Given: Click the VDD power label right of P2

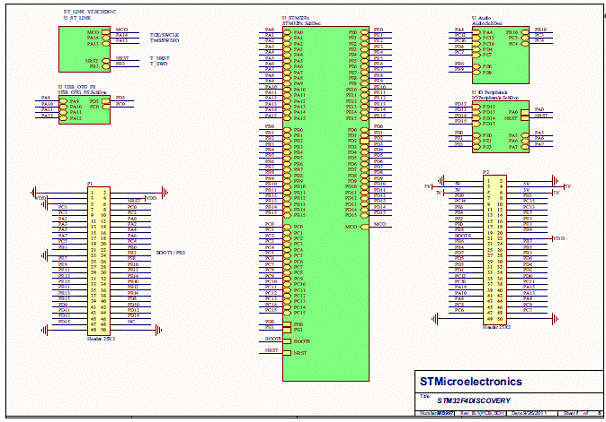Looking at the screenshot, I should 559,238.
